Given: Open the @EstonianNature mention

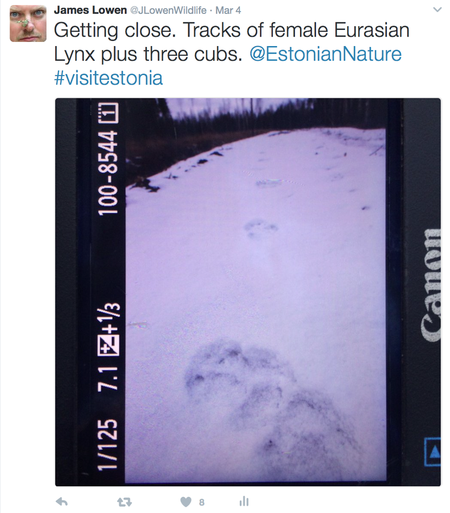Looking at the screenshot, I should point(325,54).
